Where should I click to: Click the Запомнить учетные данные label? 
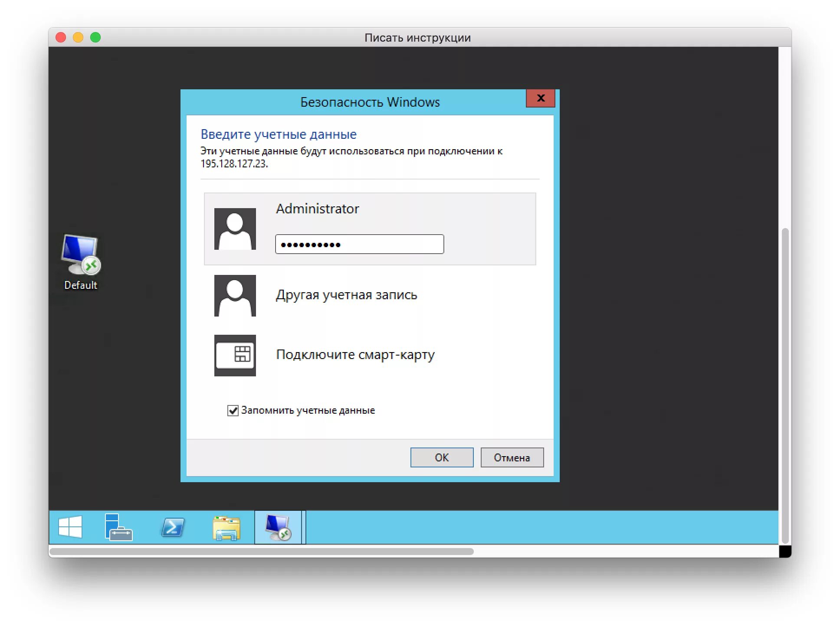[x=308, y=410]
